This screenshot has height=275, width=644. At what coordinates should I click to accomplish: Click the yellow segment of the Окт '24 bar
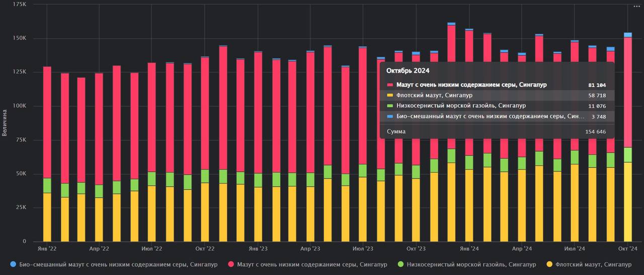628,202
